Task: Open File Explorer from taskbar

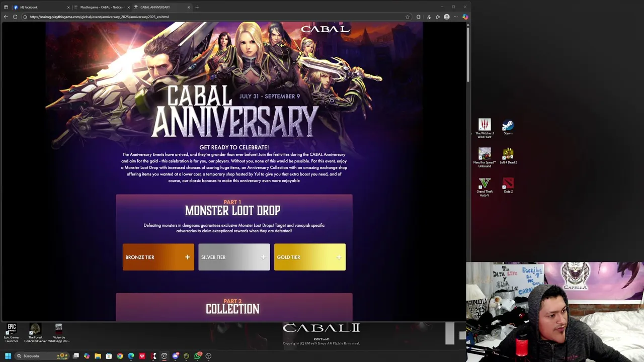Action: tap(98, 356)
